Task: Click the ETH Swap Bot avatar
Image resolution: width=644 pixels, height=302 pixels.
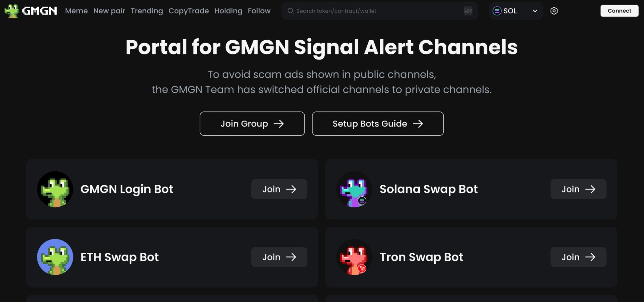Action: pos(55,257)
